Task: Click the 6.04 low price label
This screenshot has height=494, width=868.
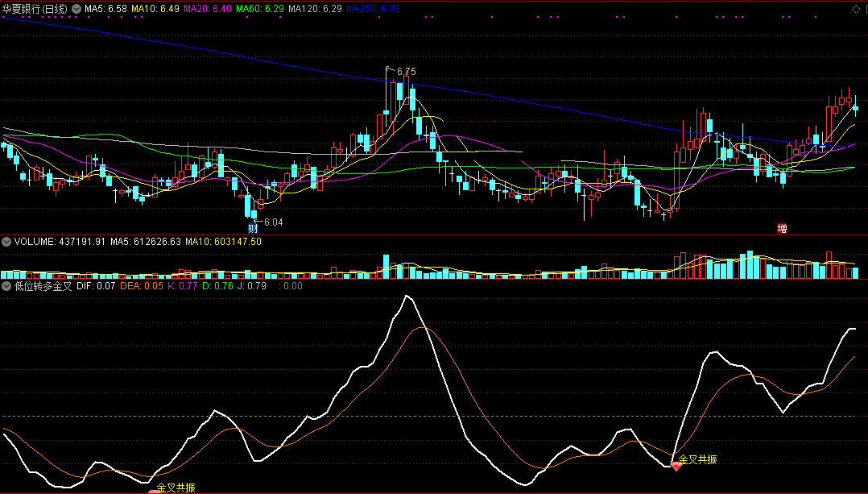Action: point(274,222)
